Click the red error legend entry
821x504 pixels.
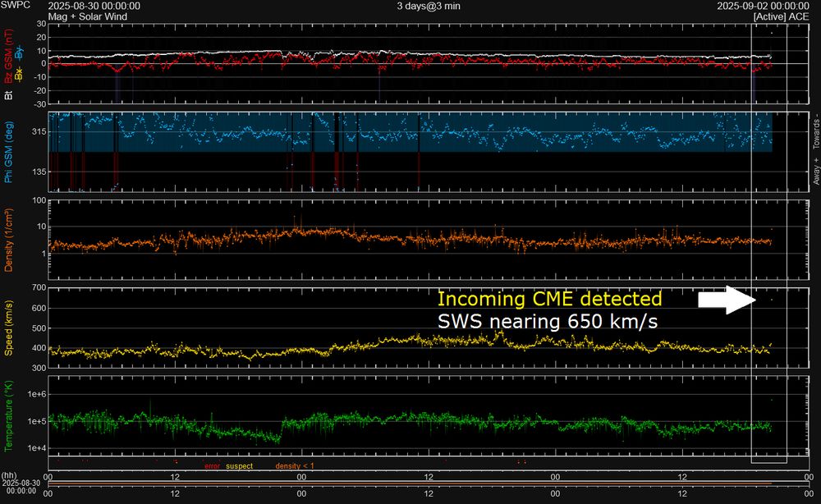tap(212, 465)
